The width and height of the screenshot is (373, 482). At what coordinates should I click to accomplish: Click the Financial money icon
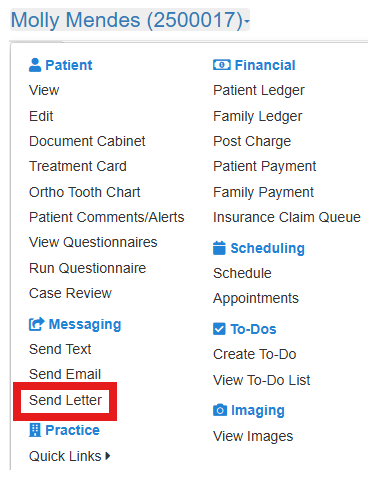coord(221,65)
